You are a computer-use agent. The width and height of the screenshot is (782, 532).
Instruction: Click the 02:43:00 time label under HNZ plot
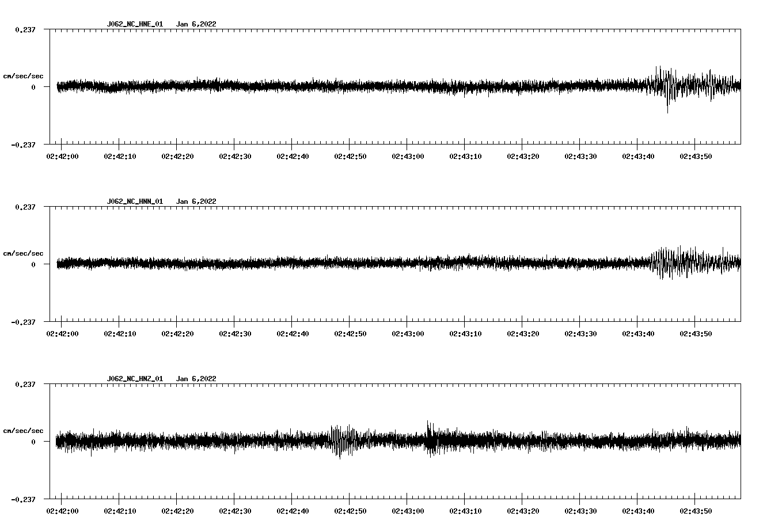408,511
